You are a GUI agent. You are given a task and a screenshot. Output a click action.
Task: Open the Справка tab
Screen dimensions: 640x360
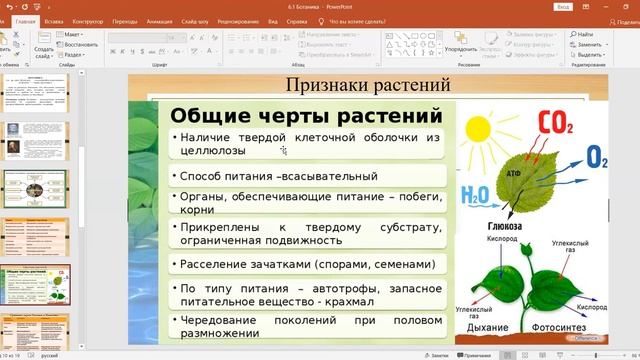click(297, 22)
